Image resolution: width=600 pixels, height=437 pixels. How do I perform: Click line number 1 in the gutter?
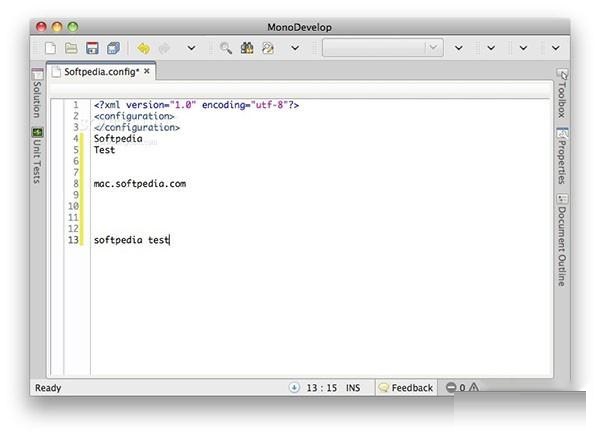pos(76,105)
